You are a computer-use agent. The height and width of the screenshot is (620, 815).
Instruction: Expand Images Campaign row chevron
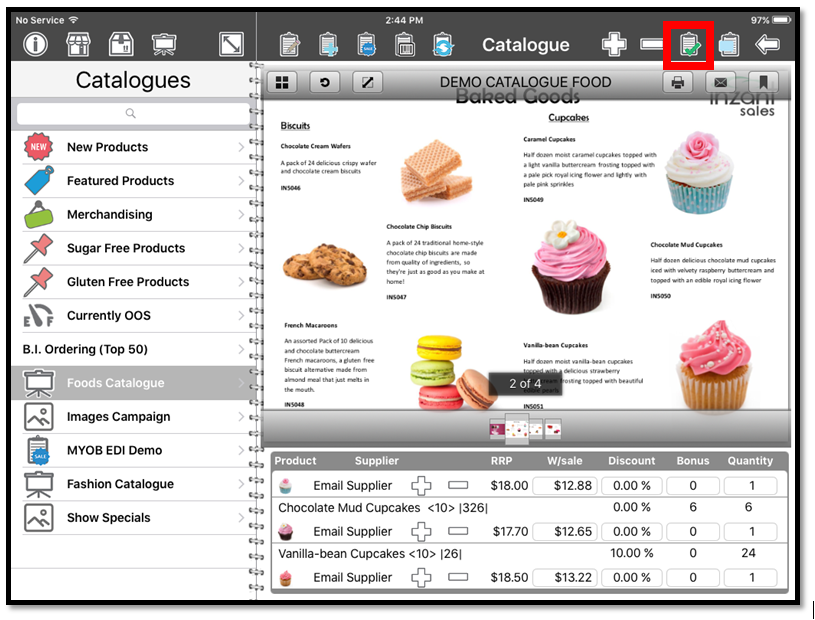[241, 417]
